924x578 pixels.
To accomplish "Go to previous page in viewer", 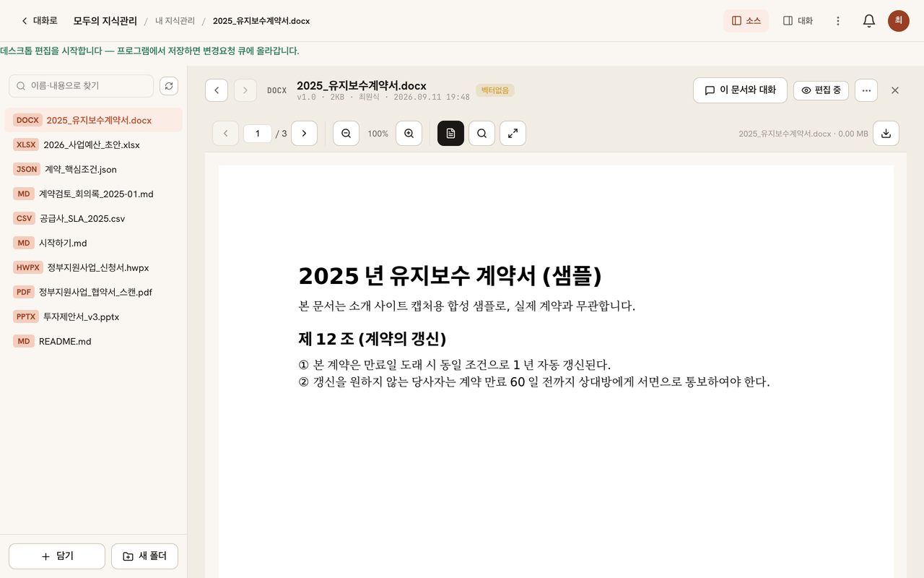I will pos(225,134).
